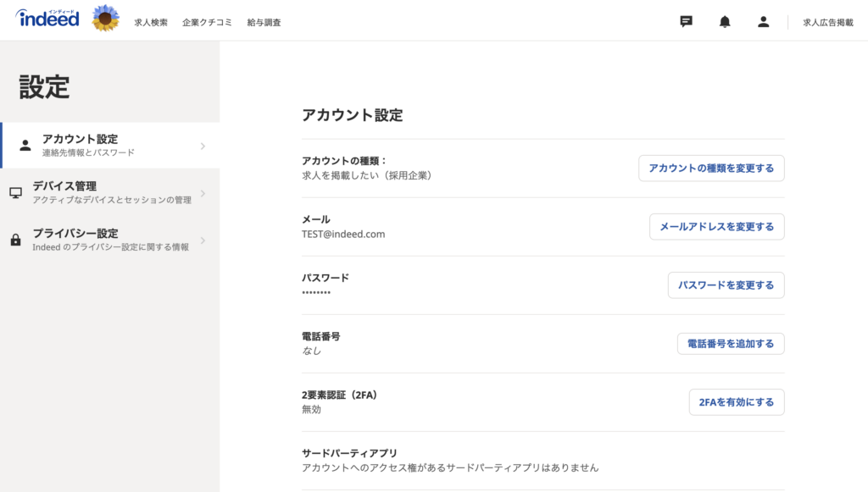868x492 pixels.
Task: Enable 2FA with 2FAを有効にする button
Action: (x=736, y=402)
